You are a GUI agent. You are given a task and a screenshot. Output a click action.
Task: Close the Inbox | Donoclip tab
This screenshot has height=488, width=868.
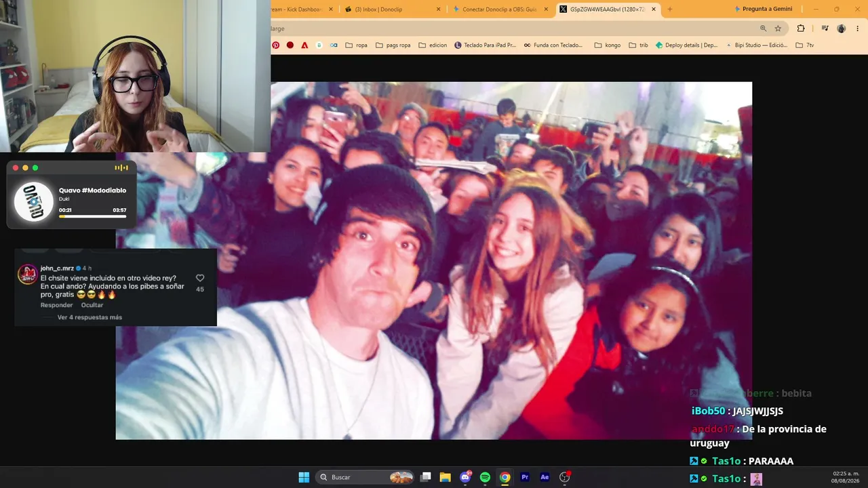click(x=438, y=9)
